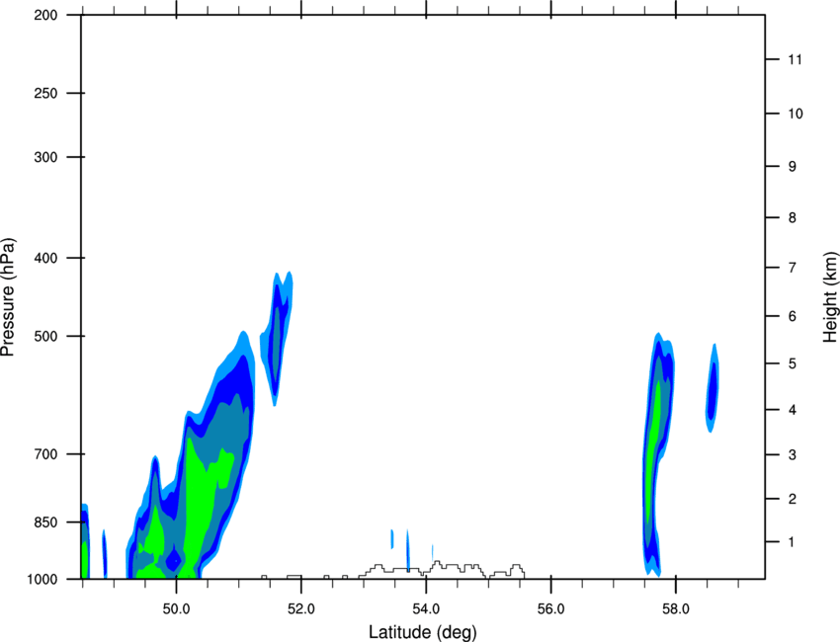Click the 1000 pressure tick label
This screenshot has width=840, height=642.
tap(42, 579)
